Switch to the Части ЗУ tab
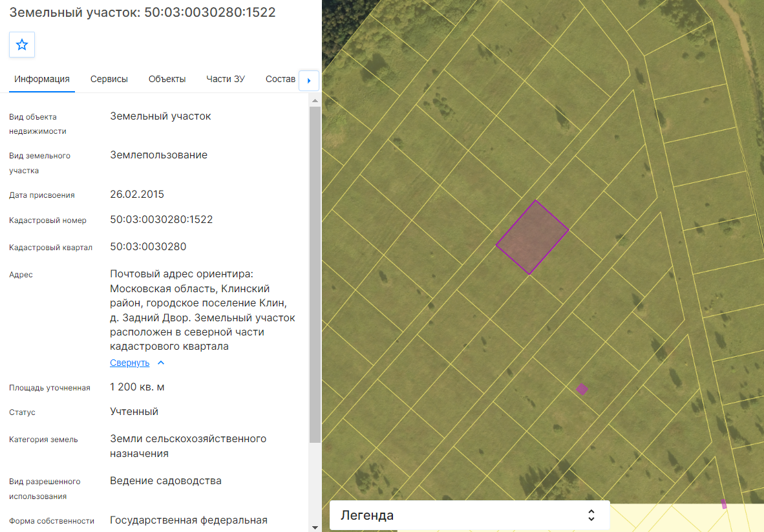764x532 pixels. [x=226, y=79]
